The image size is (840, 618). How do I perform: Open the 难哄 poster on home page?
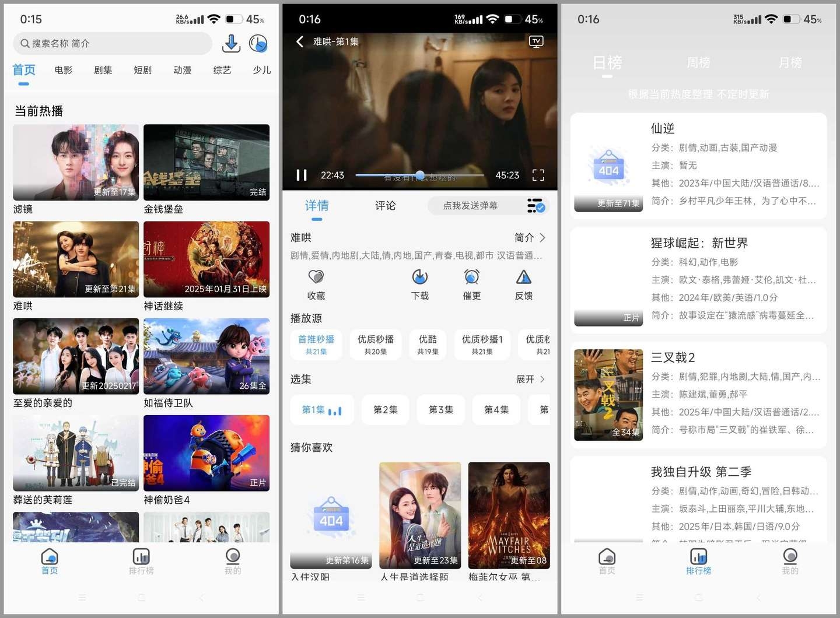point(76,259)
